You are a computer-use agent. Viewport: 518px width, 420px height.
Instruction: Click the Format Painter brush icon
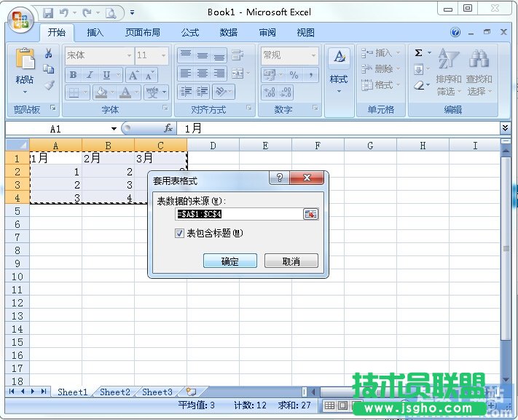click(49, 85)
